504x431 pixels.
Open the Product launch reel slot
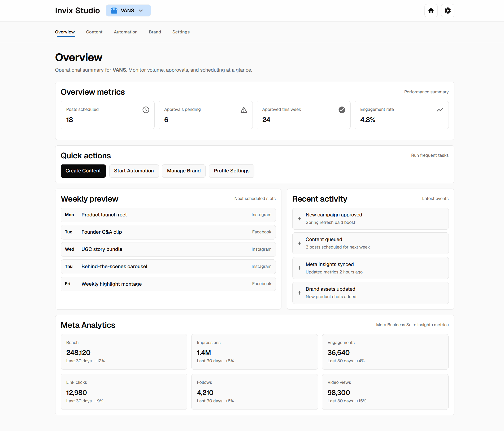click(x=168, y=215)
